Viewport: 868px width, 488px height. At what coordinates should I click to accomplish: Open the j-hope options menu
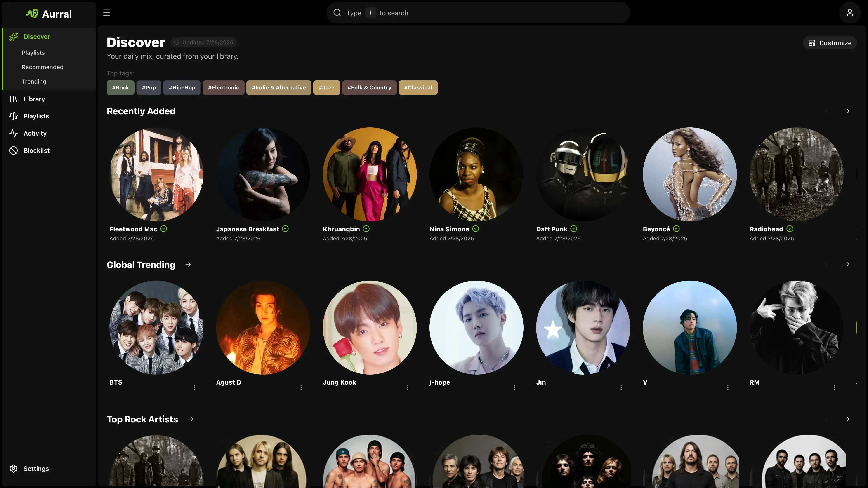click(514, 387)
